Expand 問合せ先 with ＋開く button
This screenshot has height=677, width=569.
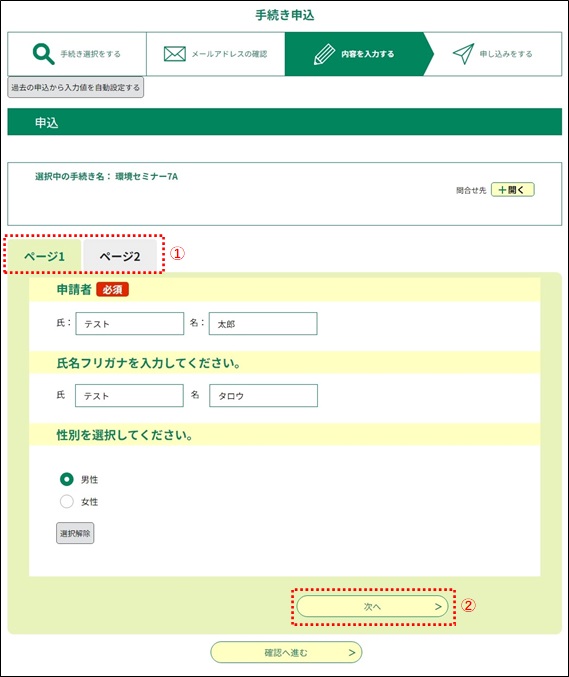click(x=512, y=190)
